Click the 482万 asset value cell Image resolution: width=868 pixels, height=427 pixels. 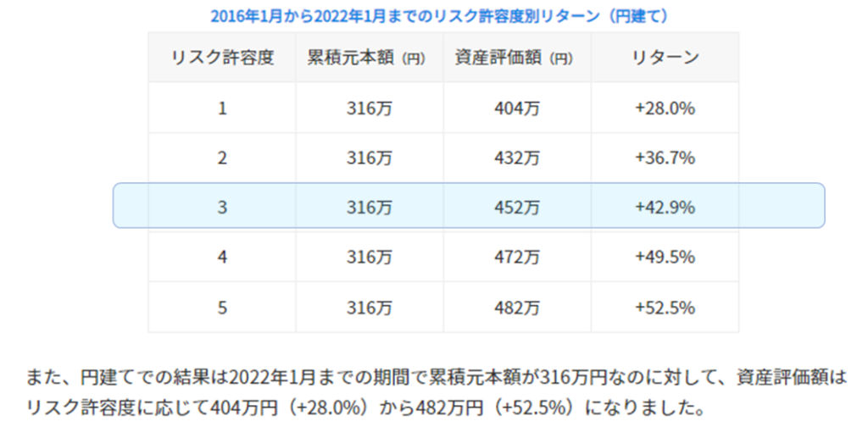pyautogui.click(x=516, y=307)
